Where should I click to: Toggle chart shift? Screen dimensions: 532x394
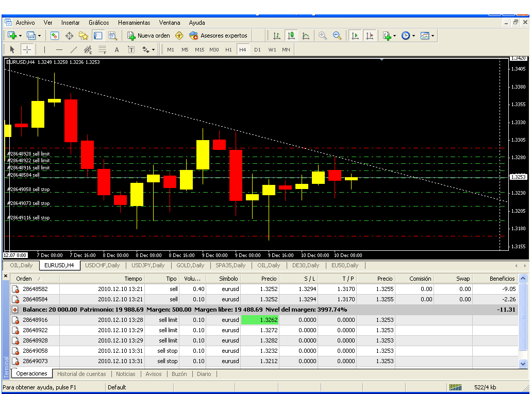tap(370, 36)
